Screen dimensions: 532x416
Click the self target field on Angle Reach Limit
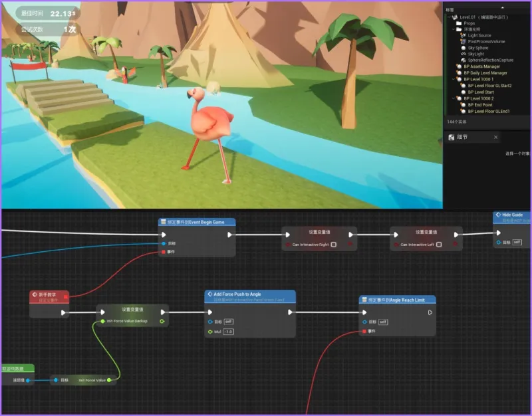[383, 322]
